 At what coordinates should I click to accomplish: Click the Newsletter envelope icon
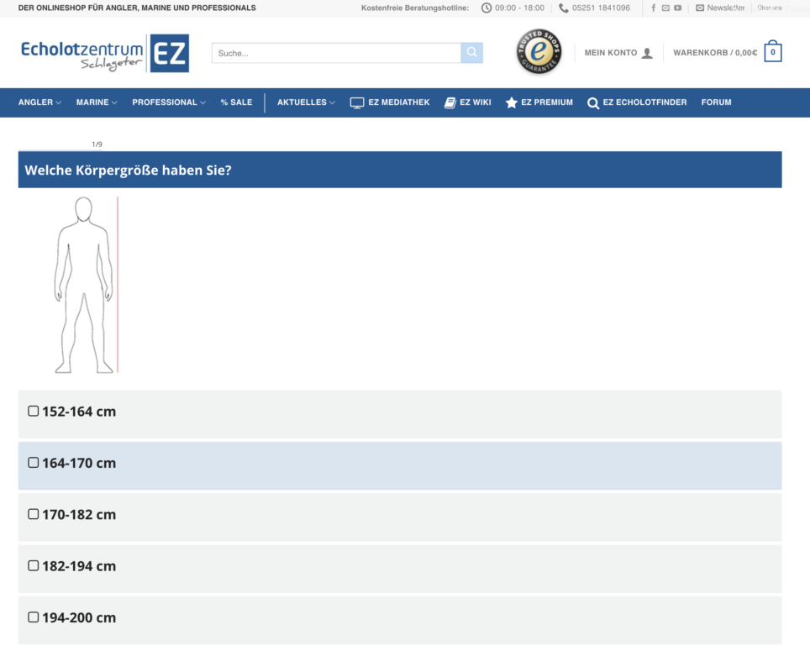700,8
